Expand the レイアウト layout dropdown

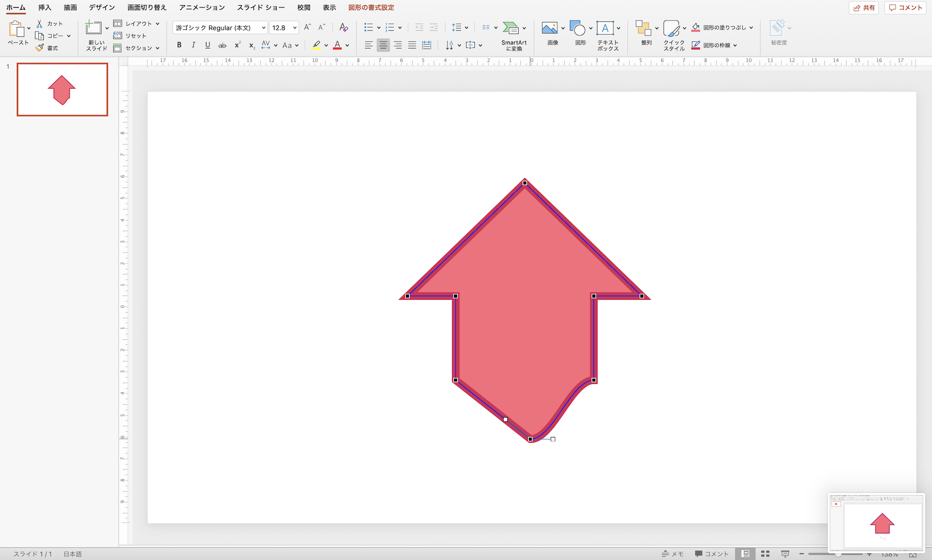point(158,23)
